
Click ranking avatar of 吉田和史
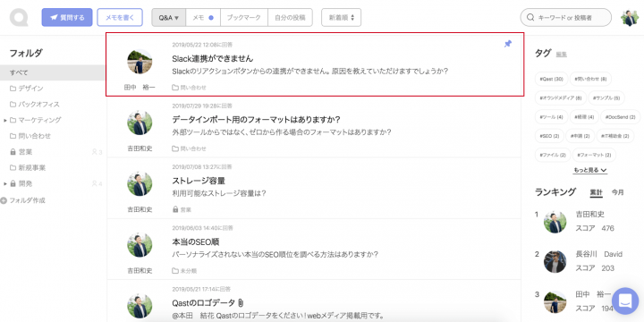tap(555, 222)
